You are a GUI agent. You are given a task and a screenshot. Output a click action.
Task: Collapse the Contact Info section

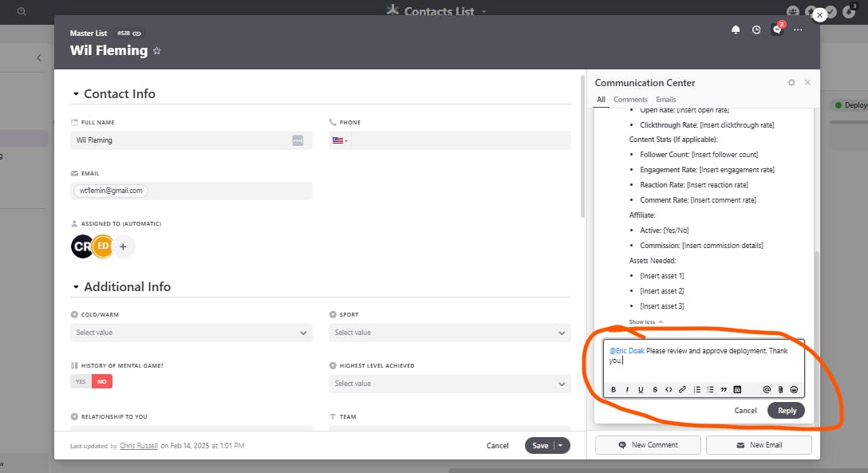pos(76,94)
